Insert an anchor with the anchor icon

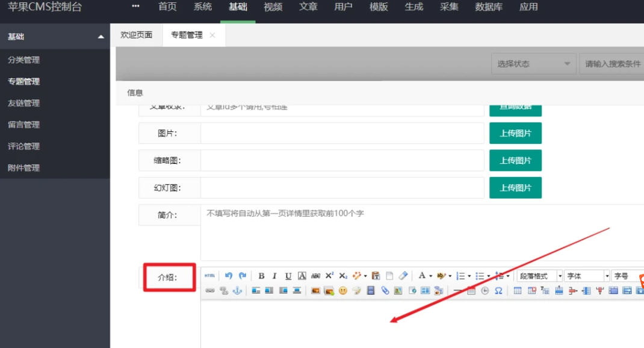pyautogui.click(x=237, y=290)
